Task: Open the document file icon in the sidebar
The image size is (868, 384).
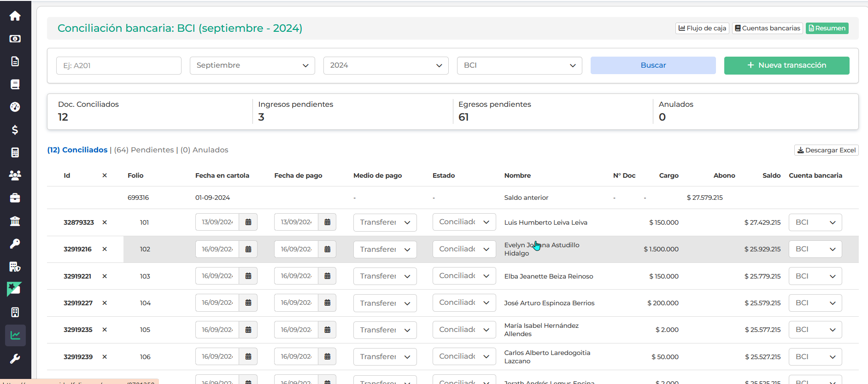Action: (15, 61)
